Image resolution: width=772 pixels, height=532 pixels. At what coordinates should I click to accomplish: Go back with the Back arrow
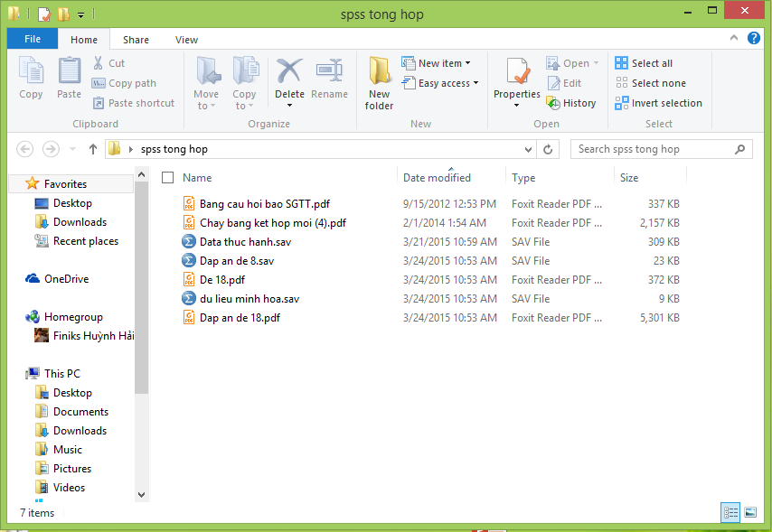[x=25, y=149]
